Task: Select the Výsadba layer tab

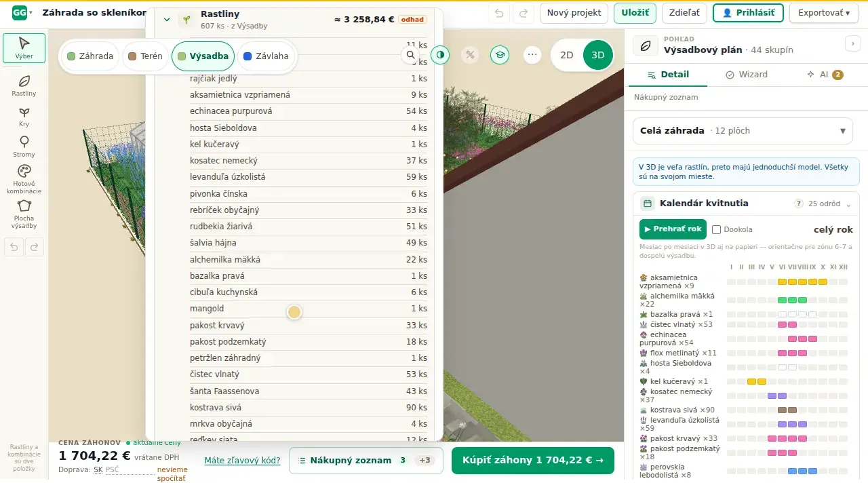Action: [203, 56]
